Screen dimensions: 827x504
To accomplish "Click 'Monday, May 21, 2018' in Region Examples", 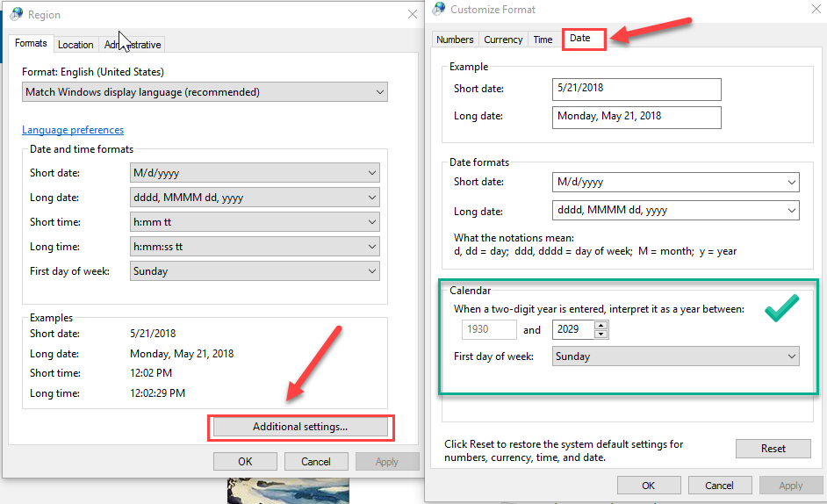I will (x=182, y=354).
